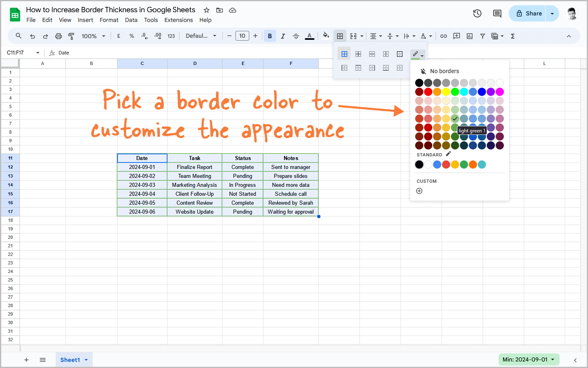
Task: Open the Edit menu
Action: (x=47, y=20)
